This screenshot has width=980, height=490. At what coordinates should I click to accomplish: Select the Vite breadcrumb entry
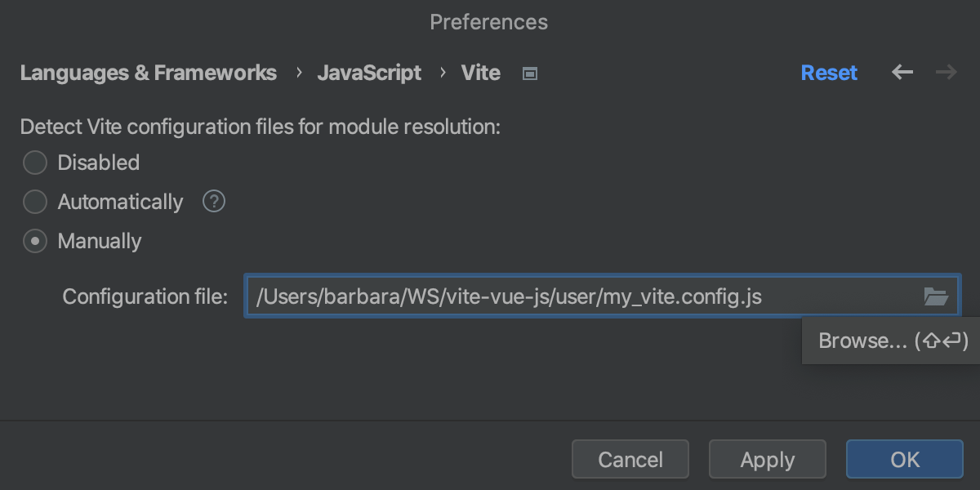point(480,73)
